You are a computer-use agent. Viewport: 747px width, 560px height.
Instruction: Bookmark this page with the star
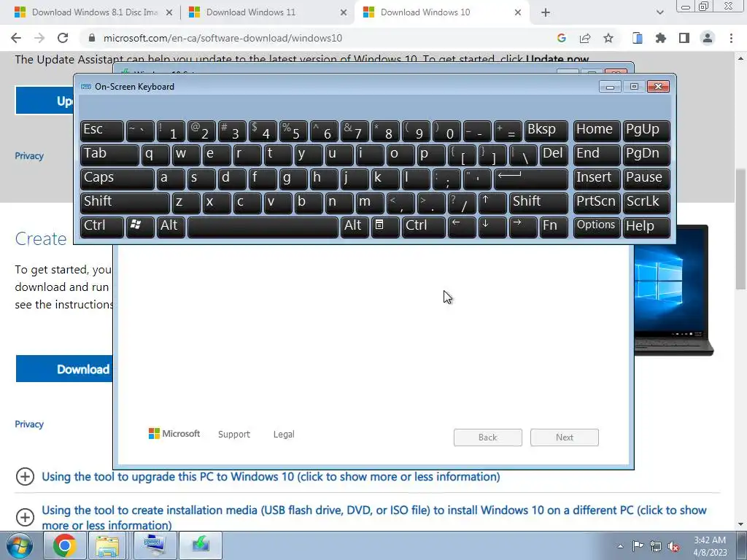608,38
